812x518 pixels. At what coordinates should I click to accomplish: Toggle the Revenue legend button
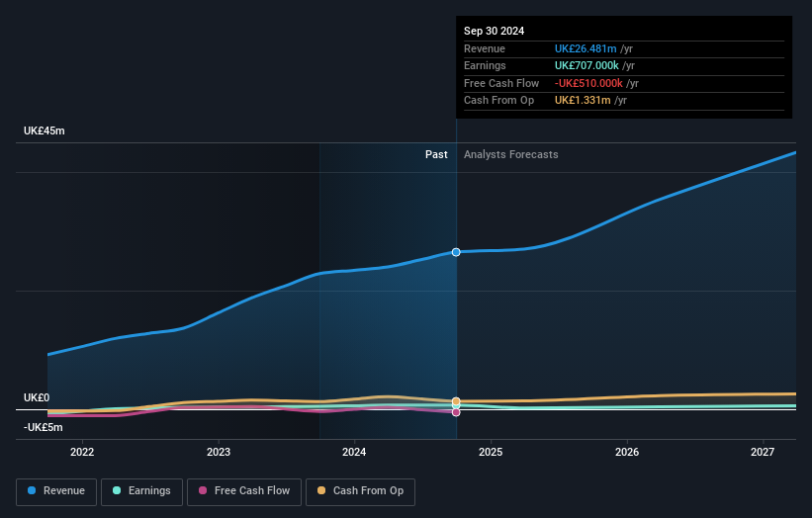pyautogui.click(x=56, y=491)
